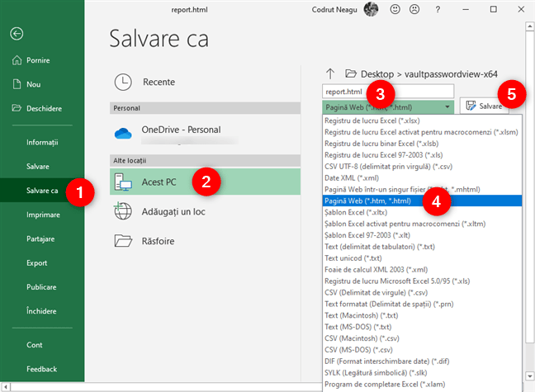This screenshot has width=535, height=392.
Task: Select the Recente locations entry
Action: coord(205,82)
